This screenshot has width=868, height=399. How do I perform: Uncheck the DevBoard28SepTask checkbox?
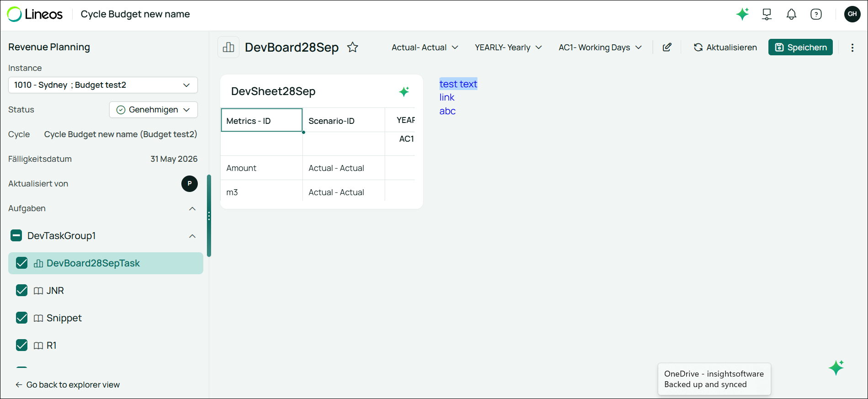[22, 263]
